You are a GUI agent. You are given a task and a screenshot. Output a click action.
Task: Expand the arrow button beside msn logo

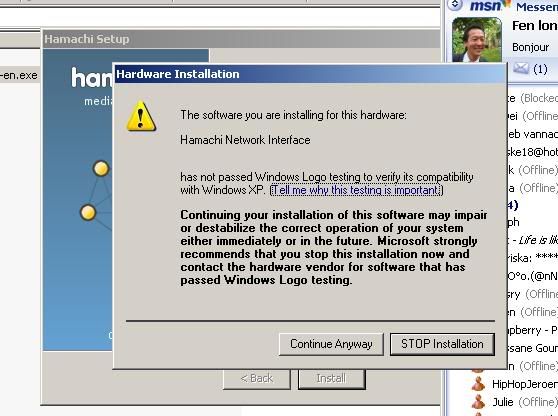click(455, 5)
